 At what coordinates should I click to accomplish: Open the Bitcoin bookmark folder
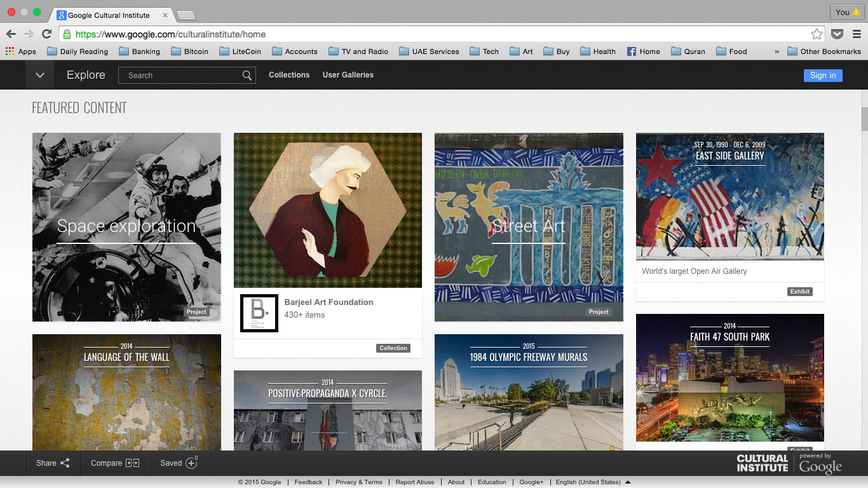[x=189, y=51]
